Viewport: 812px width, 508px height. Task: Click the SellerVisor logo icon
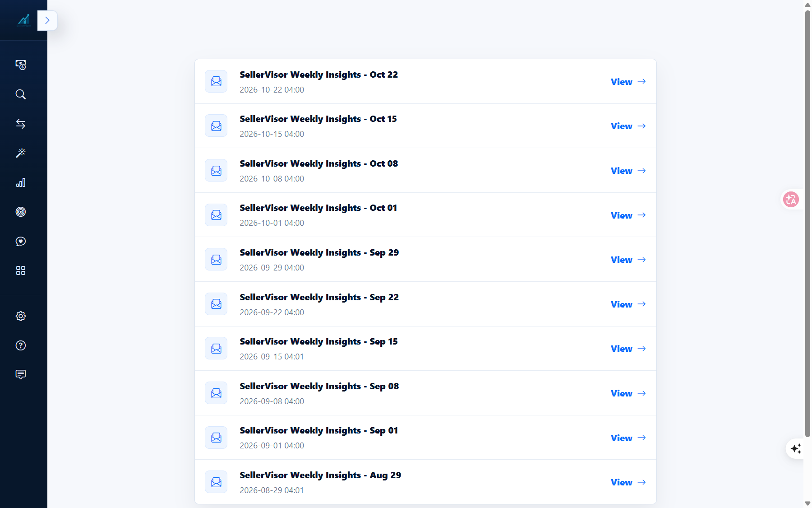click(x=23, y=20)
